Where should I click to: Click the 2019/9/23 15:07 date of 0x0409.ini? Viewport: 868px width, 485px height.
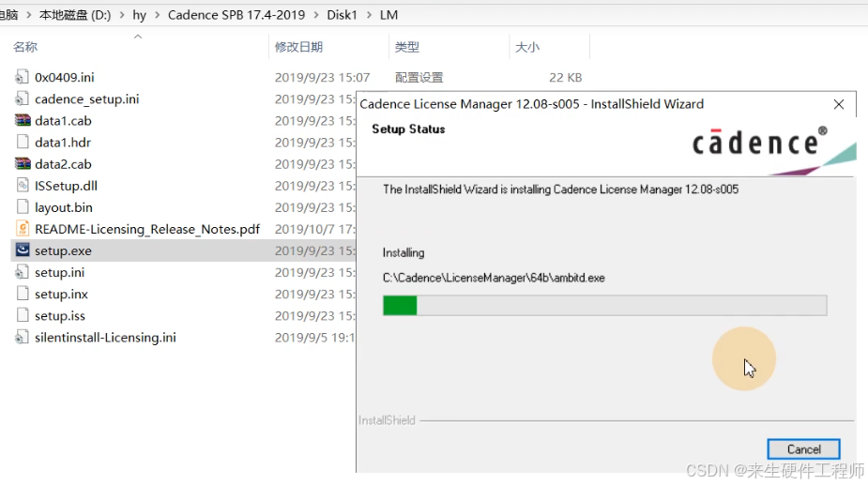[322, 78]
